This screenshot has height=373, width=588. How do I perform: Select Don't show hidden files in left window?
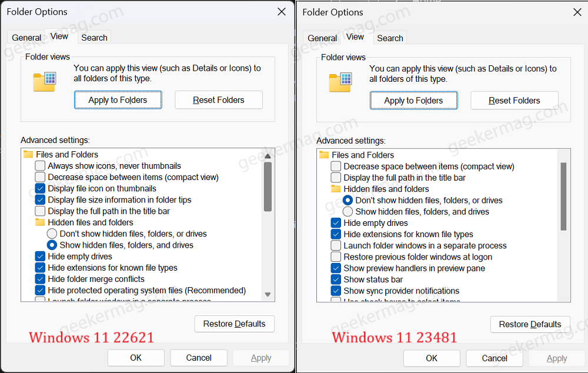[x=52, y=234]
